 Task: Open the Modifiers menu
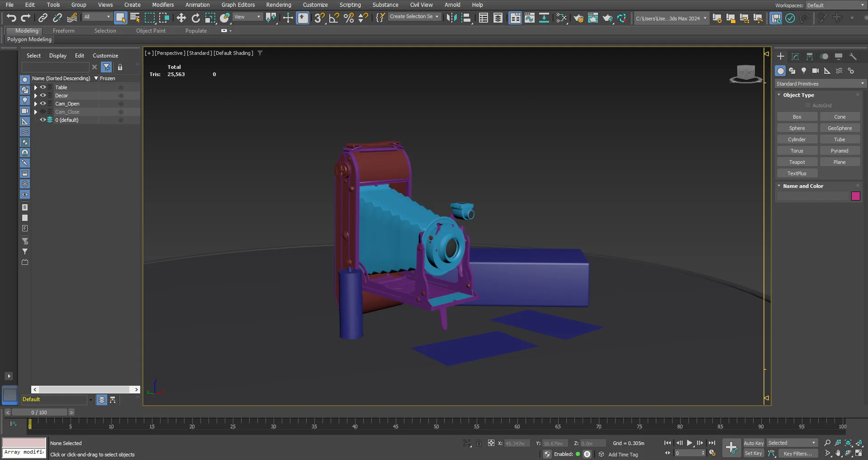coord(163,5)
